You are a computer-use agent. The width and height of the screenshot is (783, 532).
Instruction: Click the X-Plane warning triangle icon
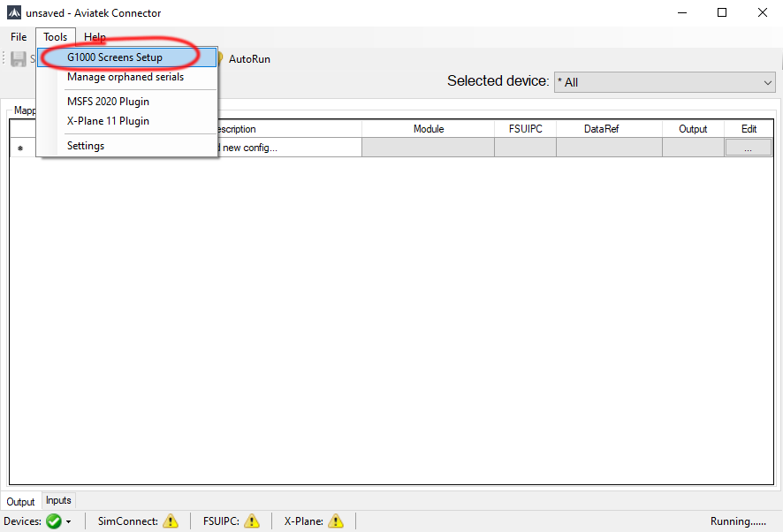336,521
